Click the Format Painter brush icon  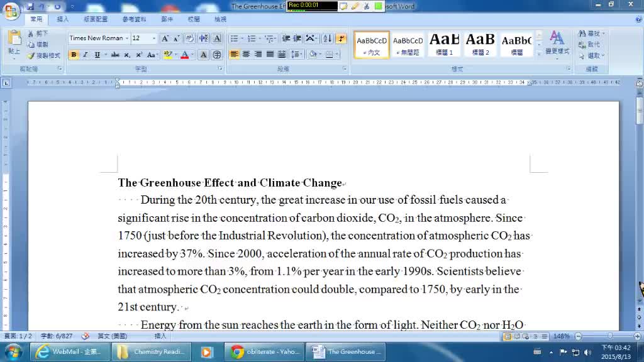click(x=31, y=55)
